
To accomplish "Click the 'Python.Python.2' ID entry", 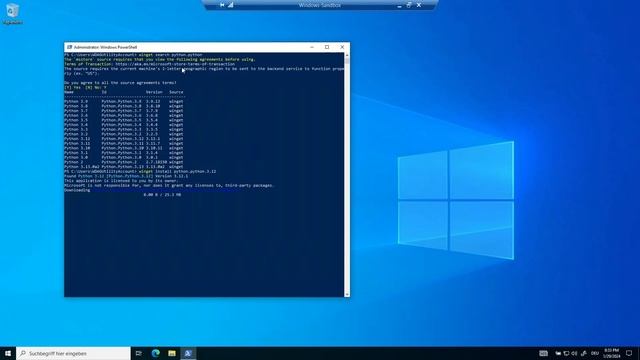I will tap(119, 162).
